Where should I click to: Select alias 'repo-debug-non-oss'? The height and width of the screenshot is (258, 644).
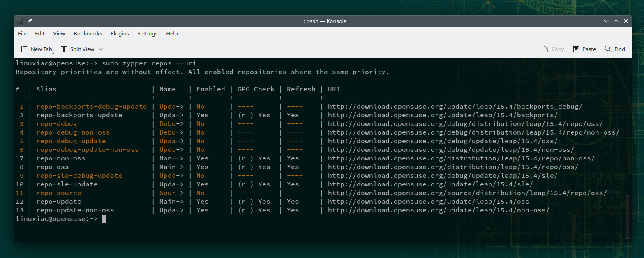[73, 132]
